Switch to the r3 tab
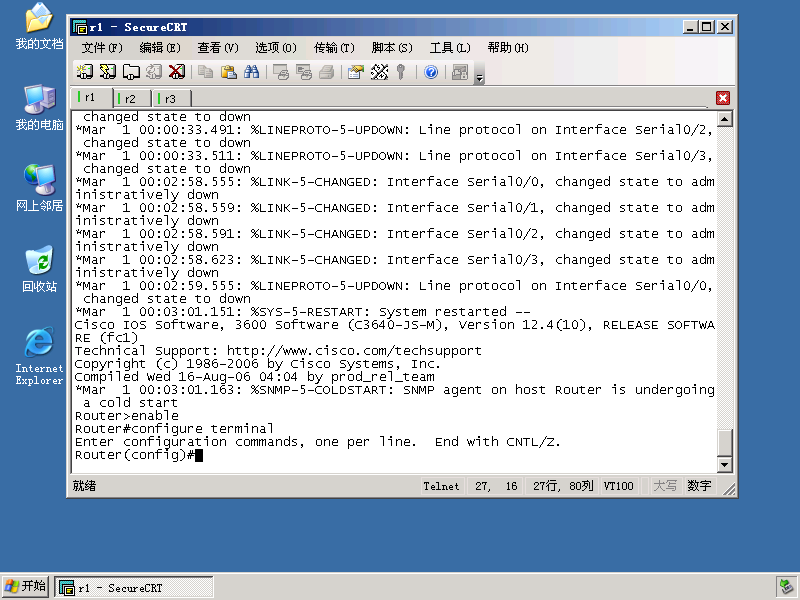Viewport: 800px width, 600px height. click(171, 98)
